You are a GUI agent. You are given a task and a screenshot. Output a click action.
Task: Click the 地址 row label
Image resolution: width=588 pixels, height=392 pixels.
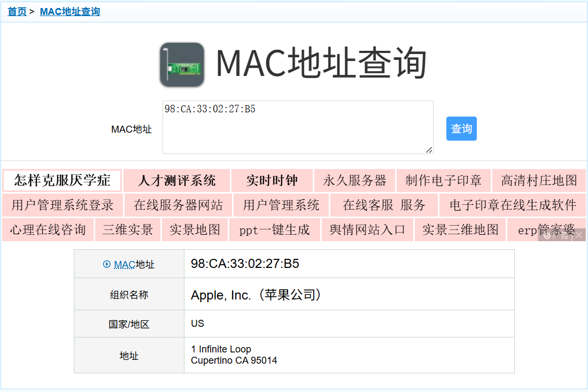(x=129, y=356)
